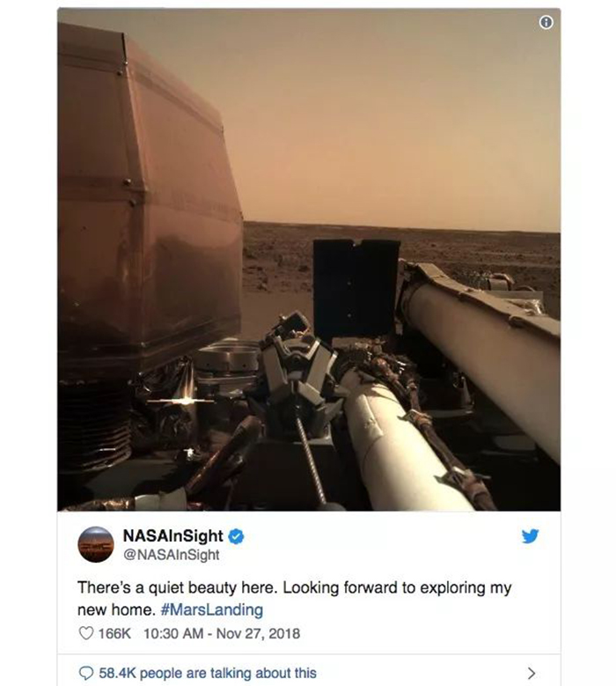
Task: Click the info icon on the photo
Action: [546, 22]
